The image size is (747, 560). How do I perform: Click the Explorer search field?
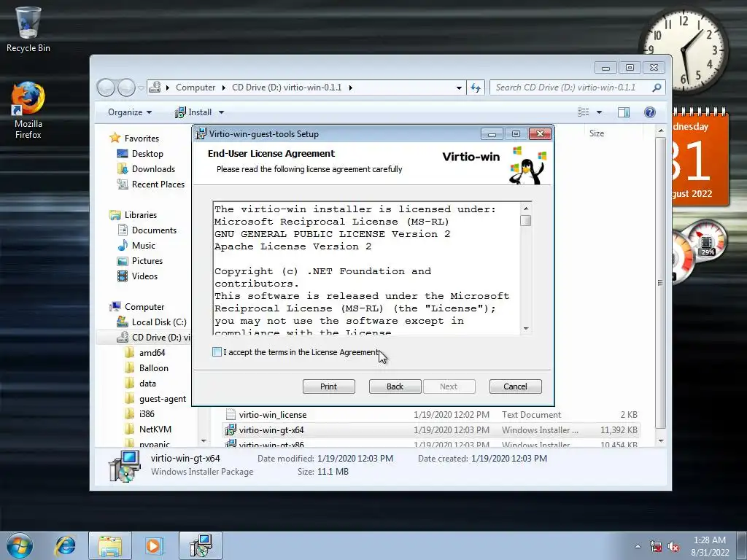pyautogui.click(x=571, y=87)
